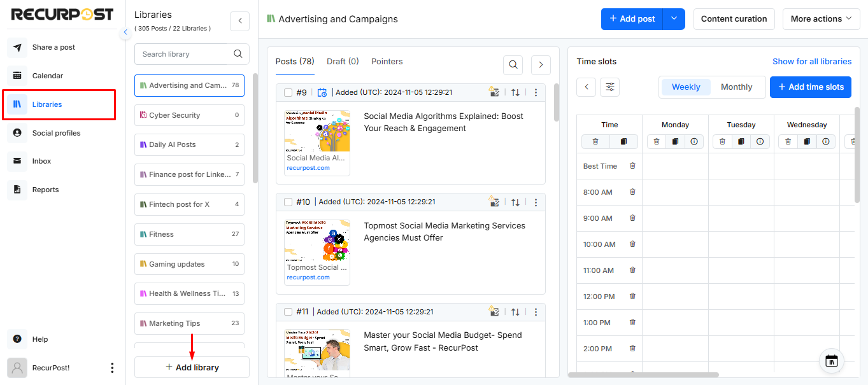The width and height of the screenshot is (868, 385).
Task: Collapse the main sidebar with blue chevron
Action: (125, 32)
